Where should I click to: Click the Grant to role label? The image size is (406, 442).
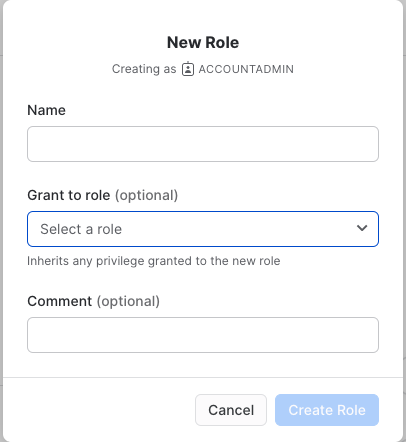click(x=69, y=195)
